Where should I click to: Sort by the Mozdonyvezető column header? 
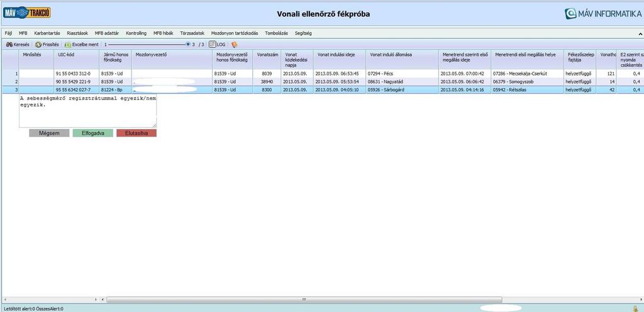click(x=172, y=60)
